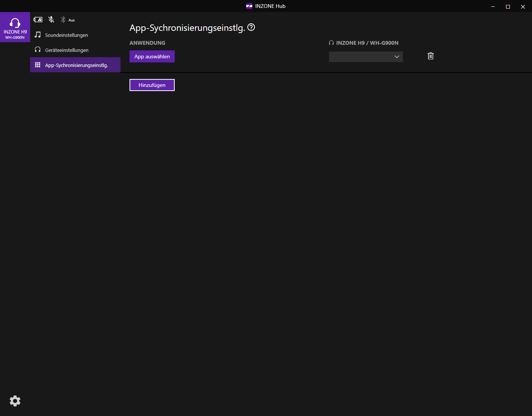This screenshot has height=416, width=532.
Task: Click the battery status icon
Action: click(38, 20)
